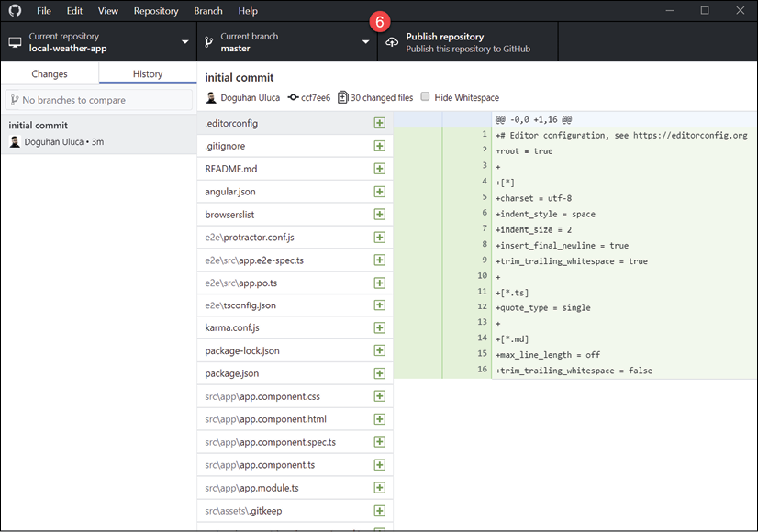Click the added icon for package.json

[x=380, y=373]
